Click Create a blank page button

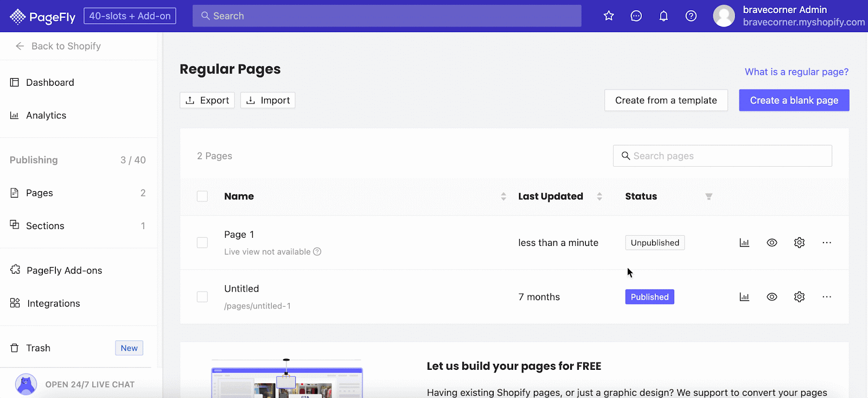pyautogui.click(x=794, y=100)
